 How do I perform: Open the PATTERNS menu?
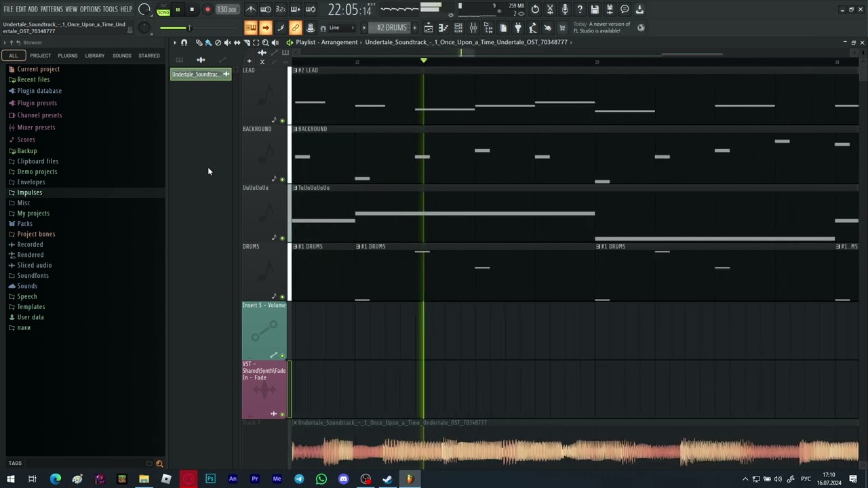[x=52, y=9]
